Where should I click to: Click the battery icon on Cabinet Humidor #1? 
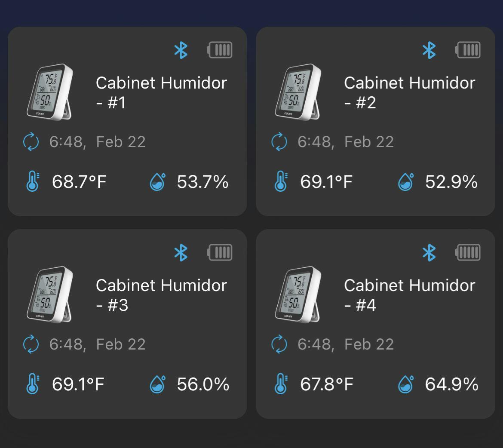pyautogui.click(x=220, y=50)
